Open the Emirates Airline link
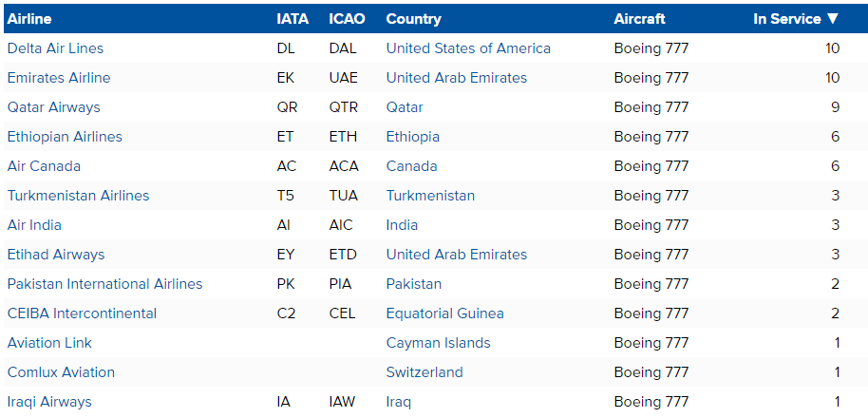Viewport: 868px width, 418px height. tap(59, 78)
